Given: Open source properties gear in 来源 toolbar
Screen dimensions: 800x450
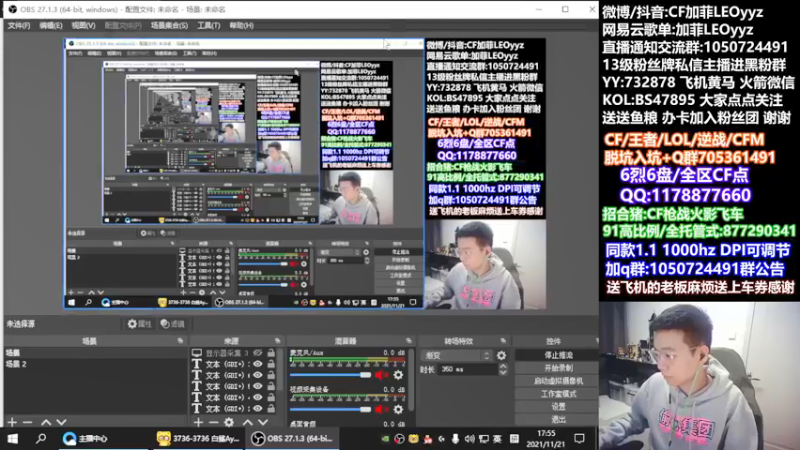Looking at the screenshot, I should click(229, 422).
